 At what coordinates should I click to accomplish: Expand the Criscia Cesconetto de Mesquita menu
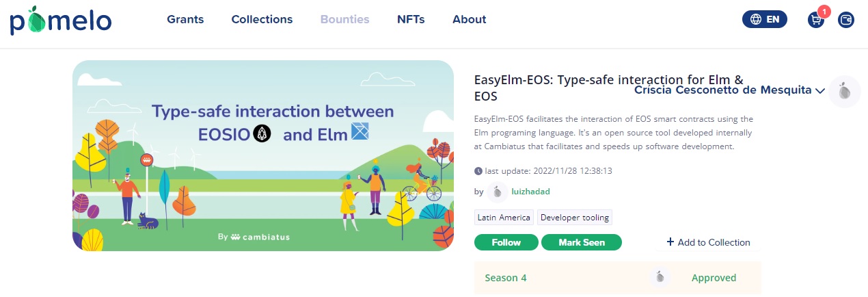click(729, 90)
